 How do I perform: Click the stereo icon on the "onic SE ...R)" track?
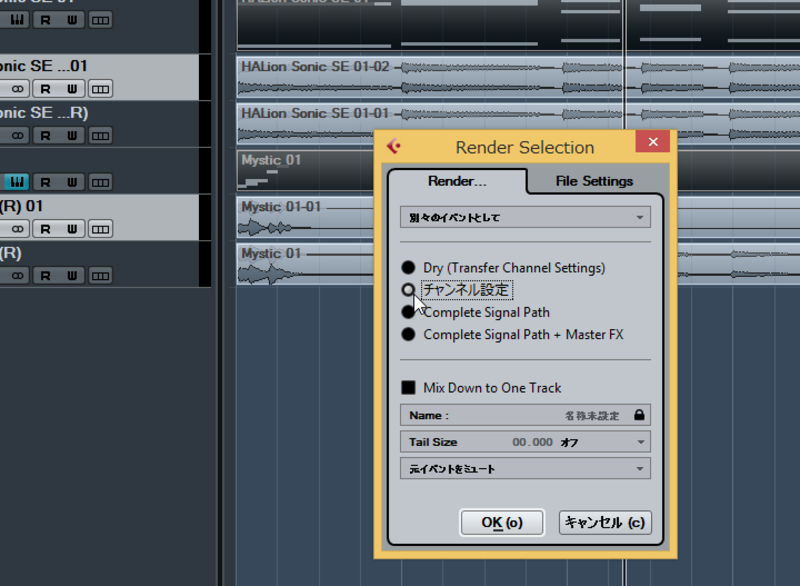coord(17,136)
